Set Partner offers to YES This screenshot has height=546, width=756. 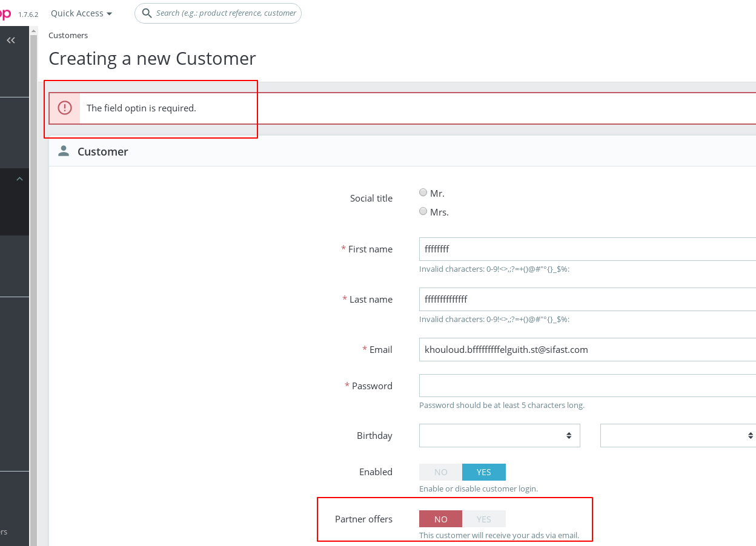484,519
